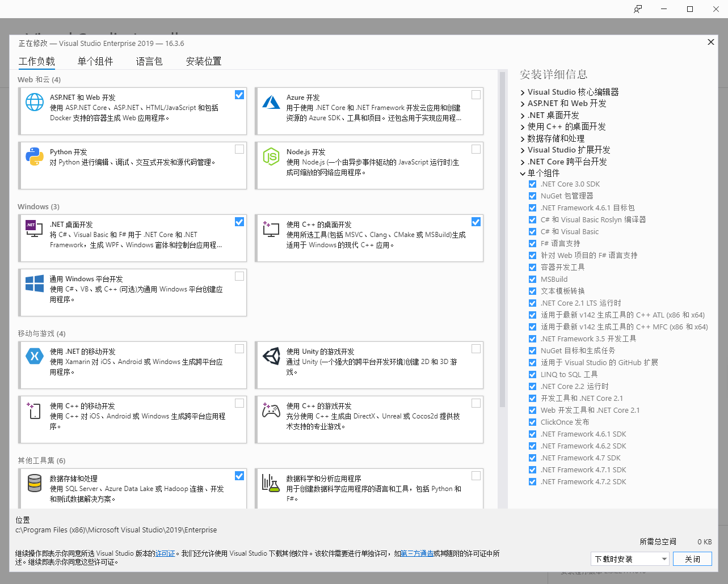Click the feedback icon in title bar
728x584 pixels.
[638, 9]
